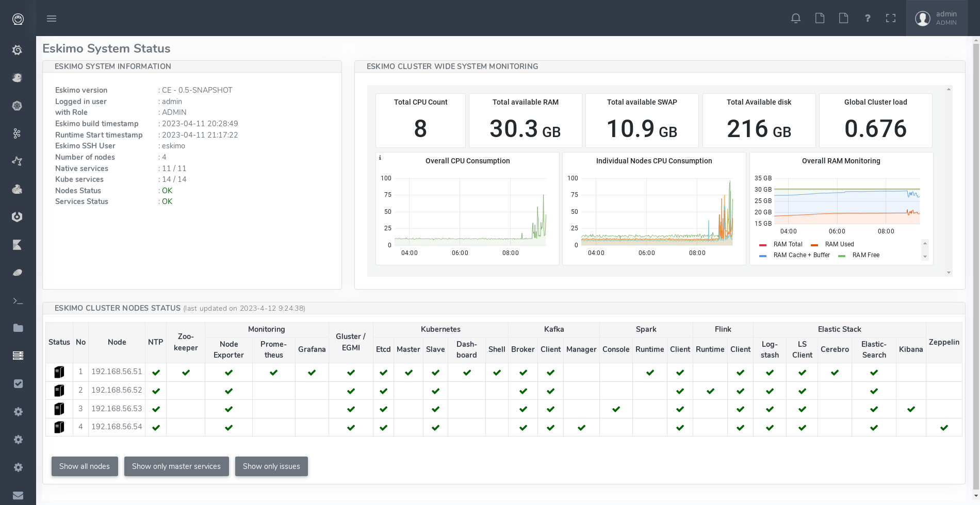Open the Spark console sidebar icon
980x505 pixels.
17,161
